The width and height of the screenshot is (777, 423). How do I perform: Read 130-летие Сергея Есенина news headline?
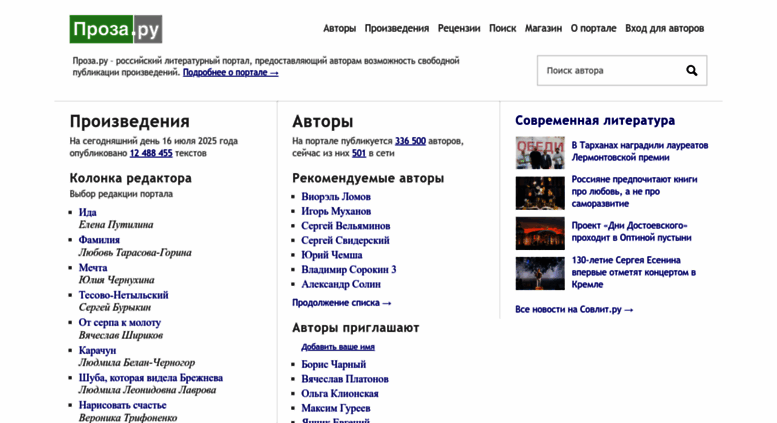click(634, 272)
